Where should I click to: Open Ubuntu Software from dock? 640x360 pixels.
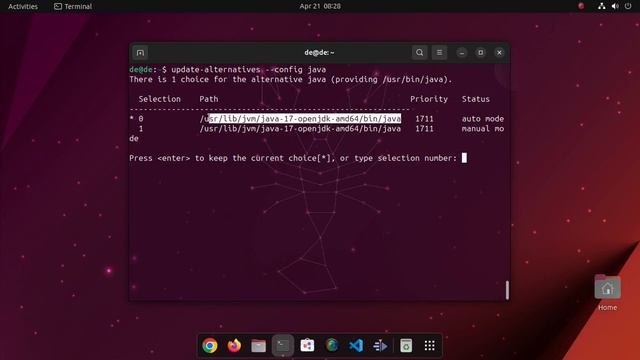307,346
